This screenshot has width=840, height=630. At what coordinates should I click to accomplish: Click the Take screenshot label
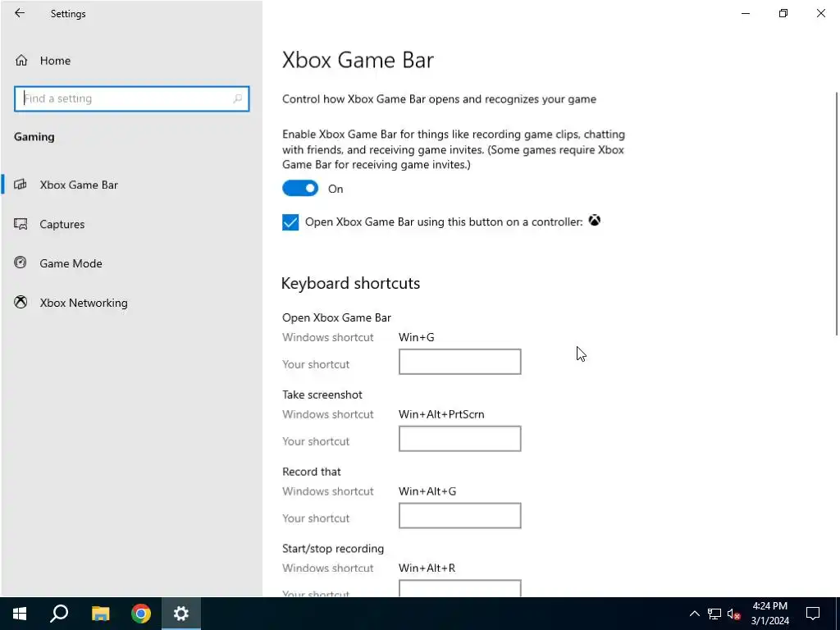(x=322, y=395)
